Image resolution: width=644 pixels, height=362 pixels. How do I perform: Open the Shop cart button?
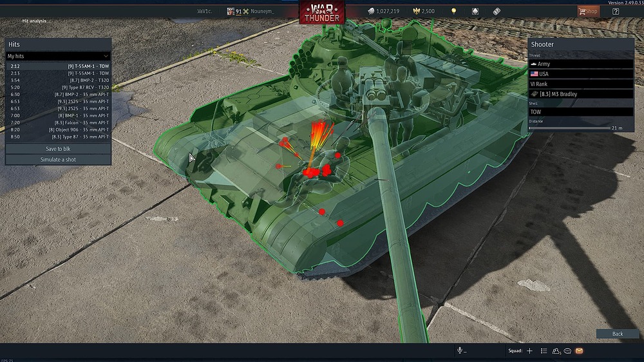[x=587, y=11]
